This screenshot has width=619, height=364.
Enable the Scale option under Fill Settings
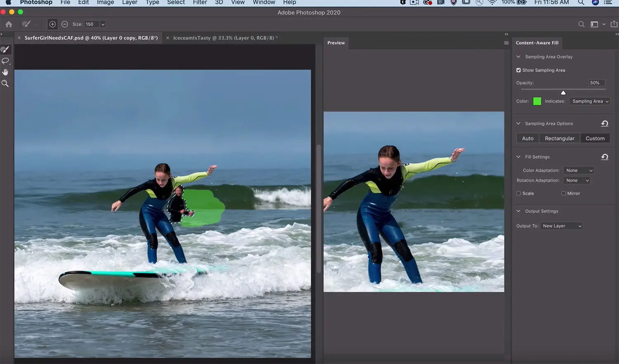coord(518,193)
